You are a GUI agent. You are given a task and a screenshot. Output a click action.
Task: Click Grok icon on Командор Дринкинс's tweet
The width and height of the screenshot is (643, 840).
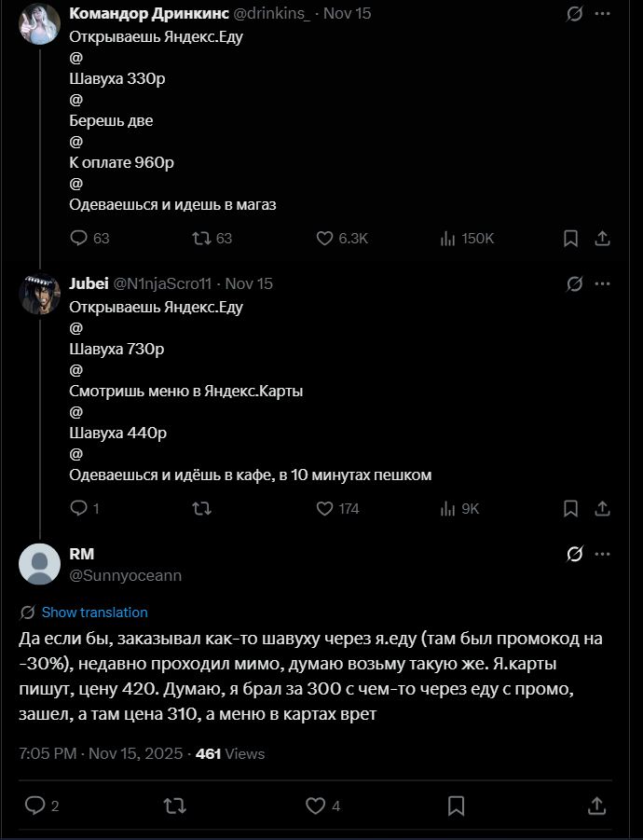pyautogui.click(x=575, y=14)
